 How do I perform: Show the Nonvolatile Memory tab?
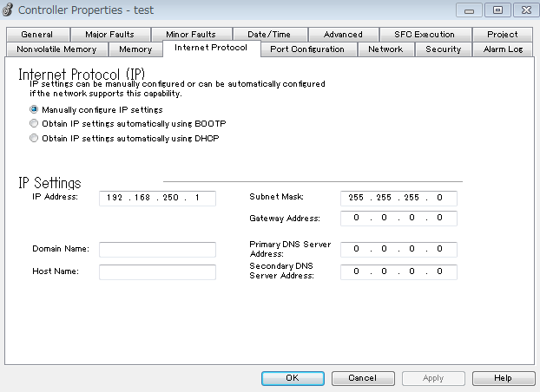coord(56,49)
